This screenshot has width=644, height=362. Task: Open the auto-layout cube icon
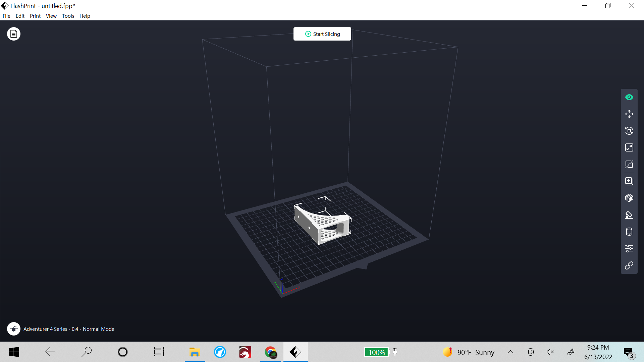629,198
